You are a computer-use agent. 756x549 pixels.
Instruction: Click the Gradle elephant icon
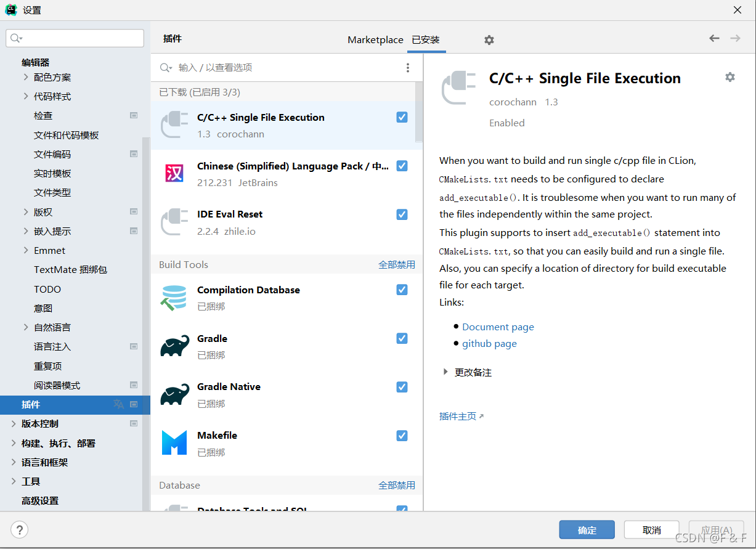(x=174, y=346)
